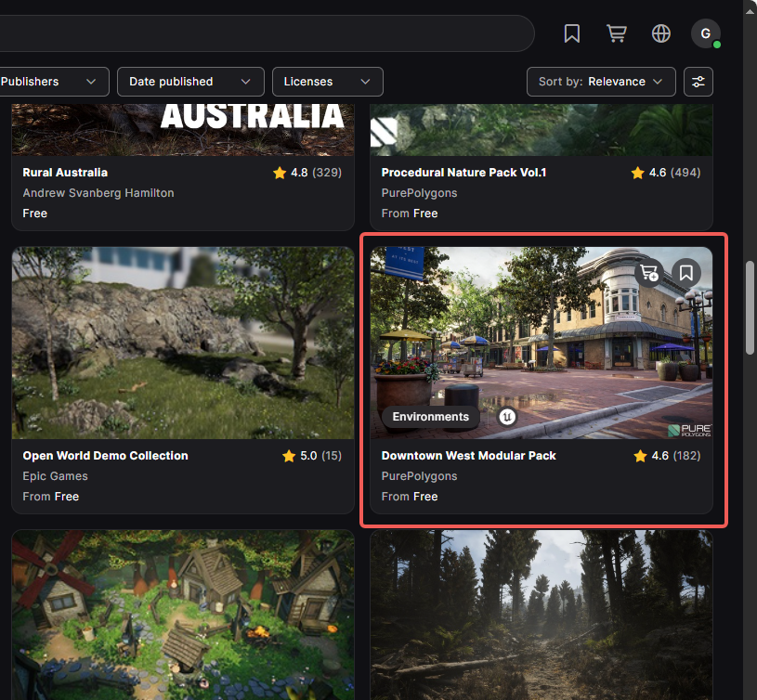Click From Free under Procedural Nature Pack

coord(410,214)
